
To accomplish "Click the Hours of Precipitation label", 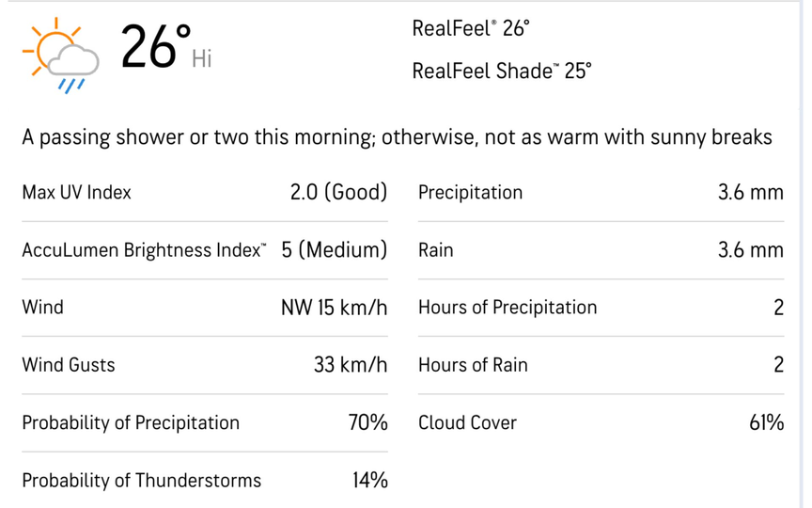I will 507,308.
